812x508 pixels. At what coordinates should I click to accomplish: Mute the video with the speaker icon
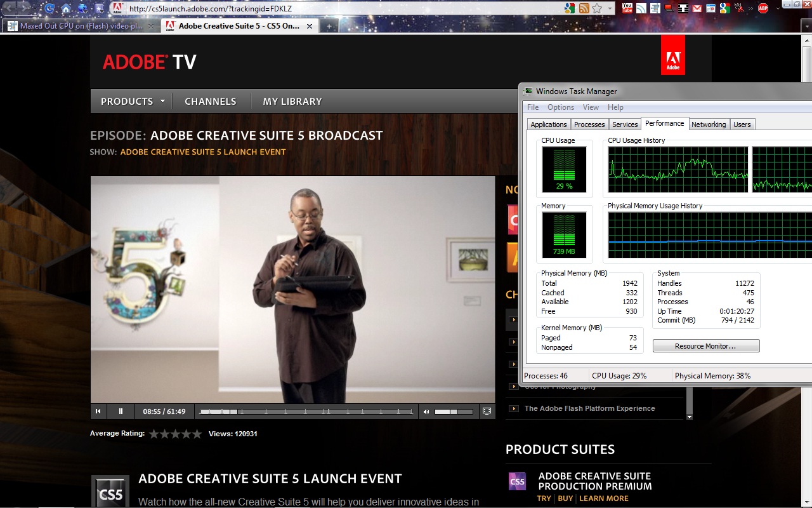pos(426,411)
